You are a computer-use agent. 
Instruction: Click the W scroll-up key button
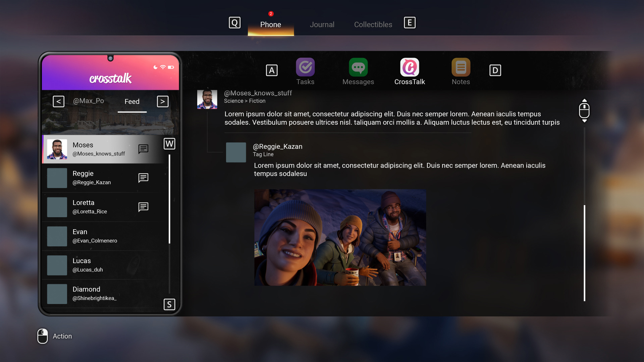[169, 144]
